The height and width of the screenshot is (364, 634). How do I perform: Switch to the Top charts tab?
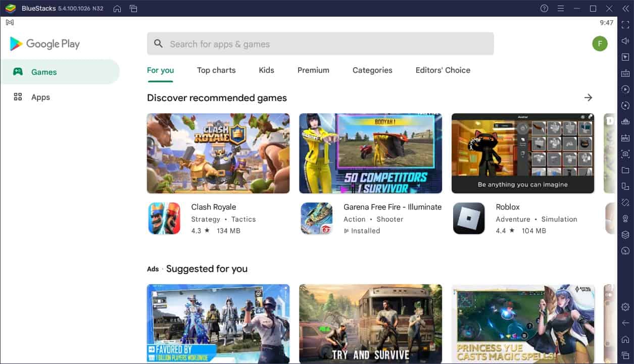pyautogui.click(x=216, y=70)
